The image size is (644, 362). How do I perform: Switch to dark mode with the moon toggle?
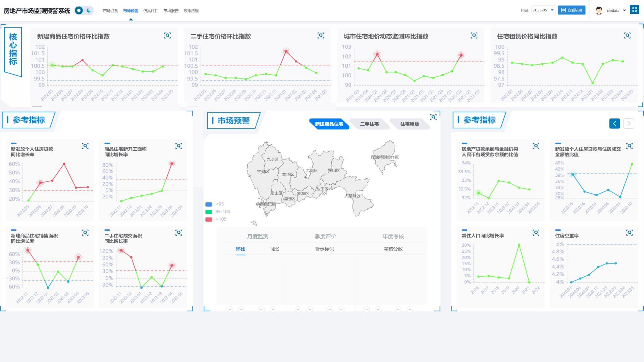[89, 10]
